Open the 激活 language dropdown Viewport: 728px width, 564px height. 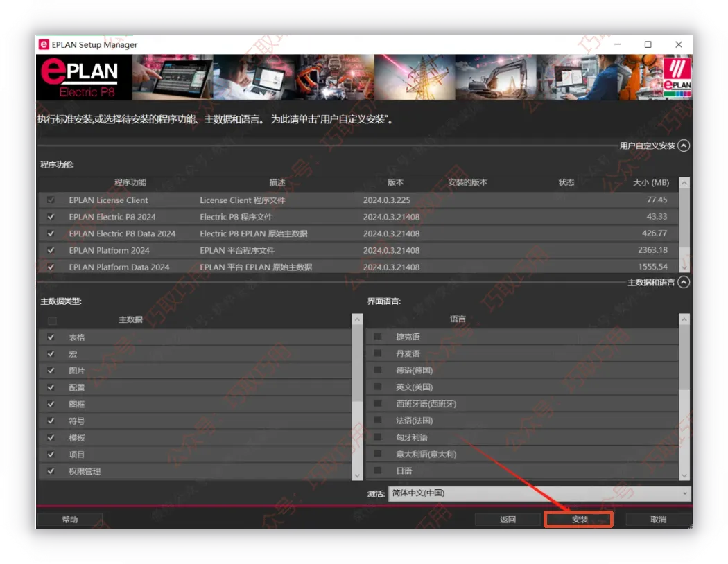tap(539, 493)
